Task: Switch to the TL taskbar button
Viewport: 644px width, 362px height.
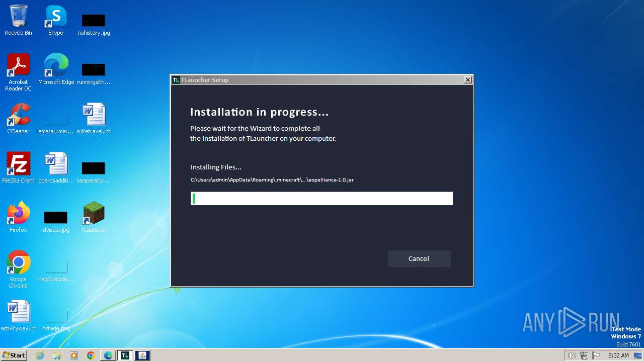Action: click(x=125, y=355)
